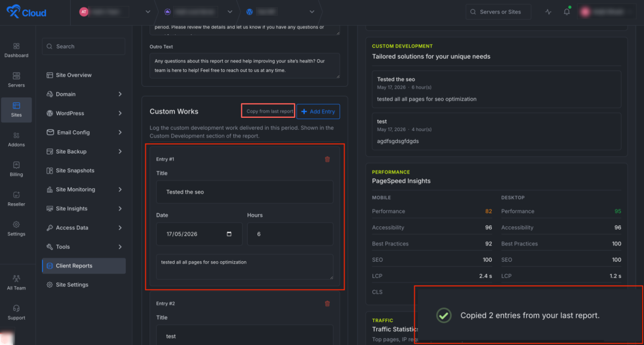Select Client Reports menu item
This screenshot has width=644, height=345.
tap(84, 266)
